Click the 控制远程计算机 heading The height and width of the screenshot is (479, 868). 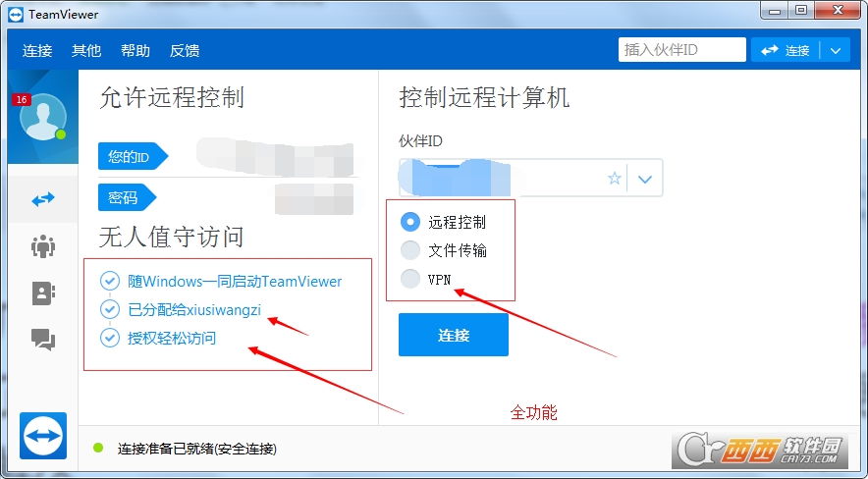(x=484, y=98)
